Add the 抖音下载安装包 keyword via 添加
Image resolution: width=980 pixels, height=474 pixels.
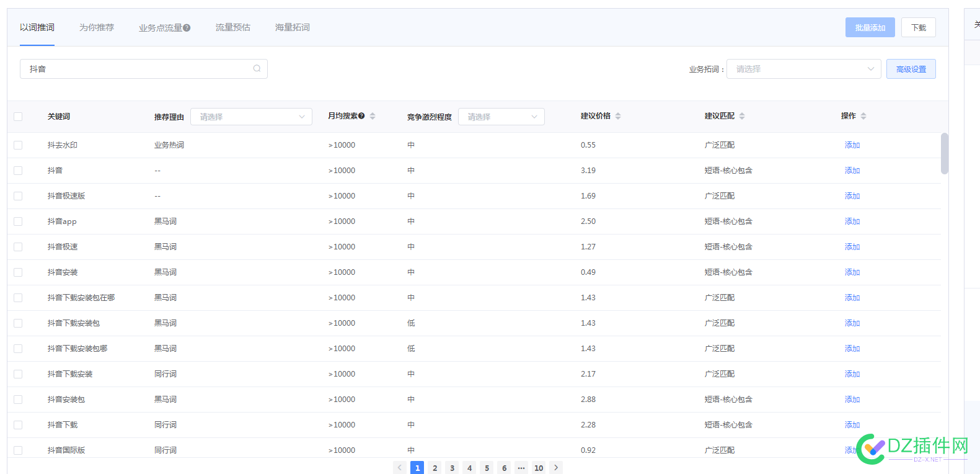point(852,323)
